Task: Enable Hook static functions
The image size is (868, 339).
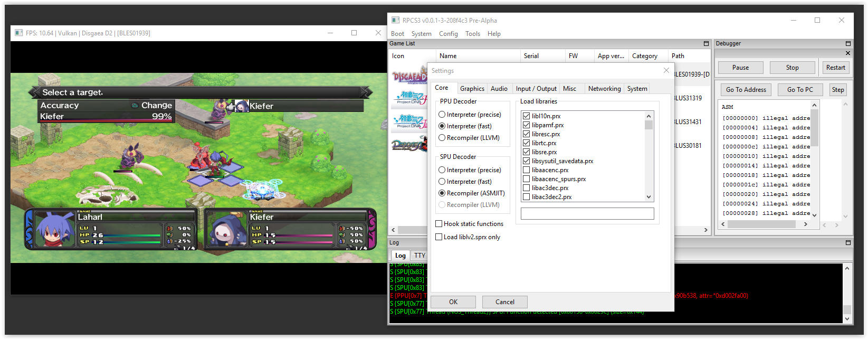Action: point(469,224)
